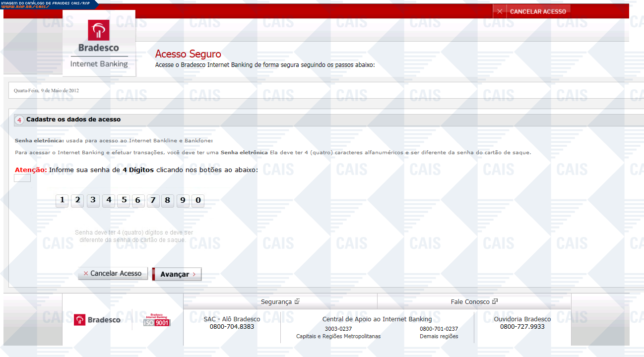Click the ISO 9001 certification badge
644x357 pixels.
(157, 320)
